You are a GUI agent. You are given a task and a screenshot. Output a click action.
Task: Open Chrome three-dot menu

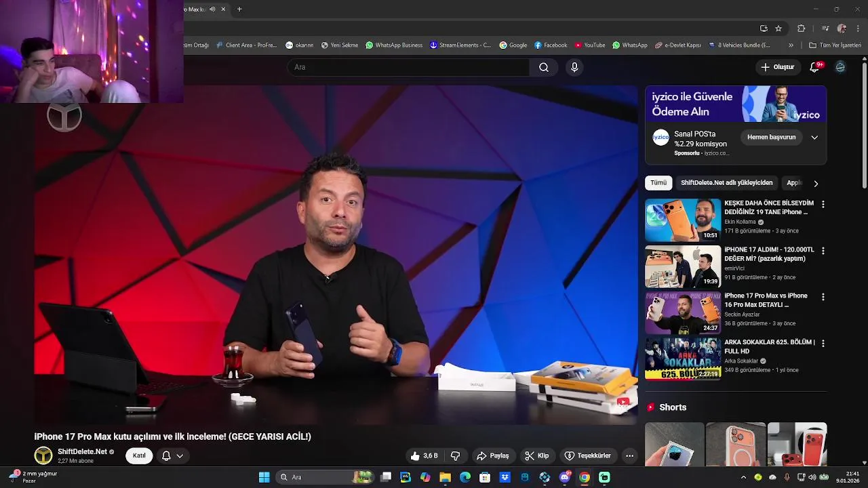[859, 28]
